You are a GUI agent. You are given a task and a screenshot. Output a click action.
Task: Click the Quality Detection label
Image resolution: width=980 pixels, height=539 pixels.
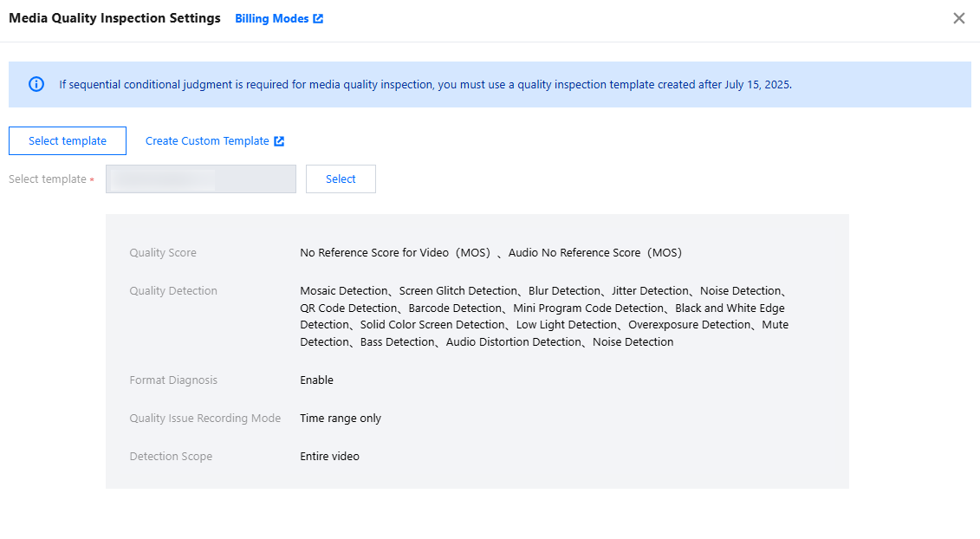point(173,291)
